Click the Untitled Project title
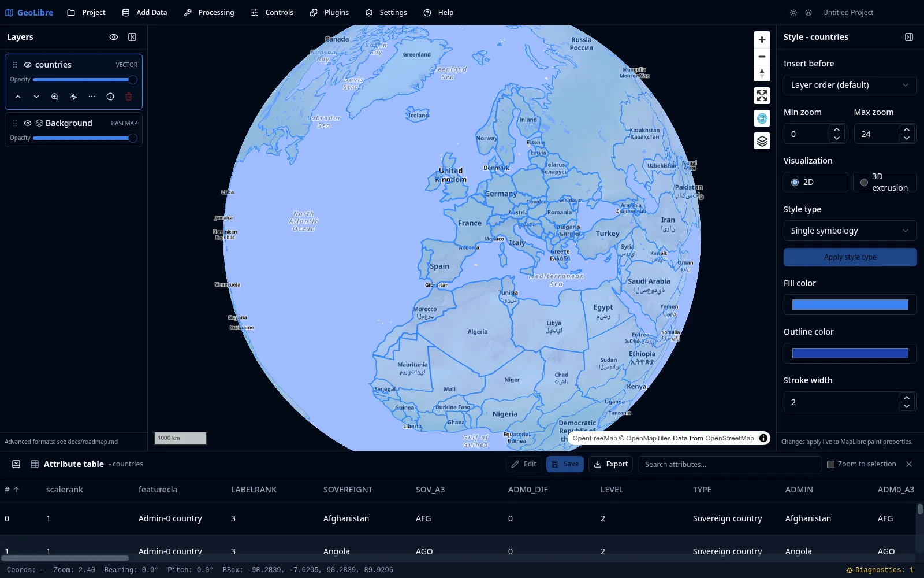This screenshot has height=578, width=924. (x=848, y=13)
